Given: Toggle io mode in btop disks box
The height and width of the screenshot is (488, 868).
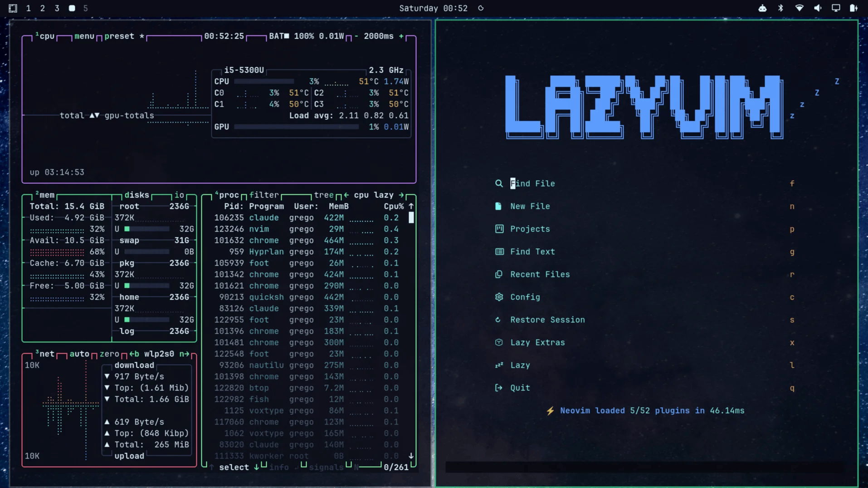Looking at the screenshot, I should (x=179, y=195).
